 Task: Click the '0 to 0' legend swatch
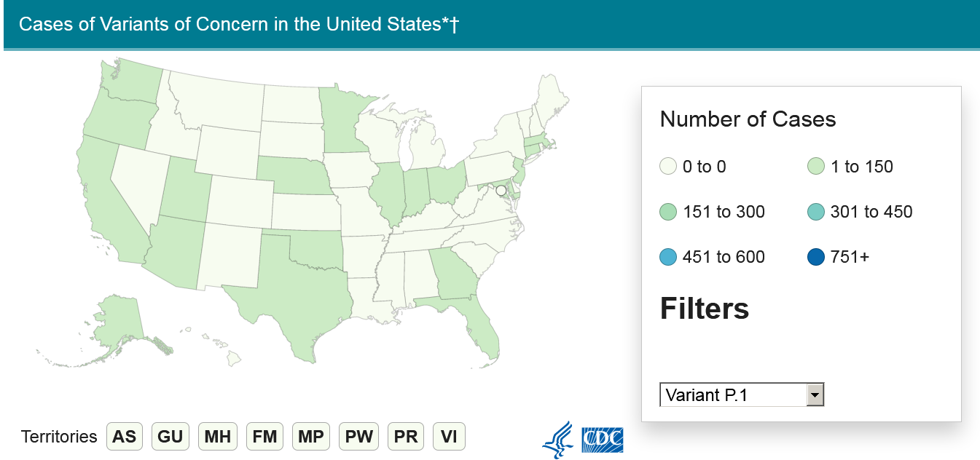668,167
